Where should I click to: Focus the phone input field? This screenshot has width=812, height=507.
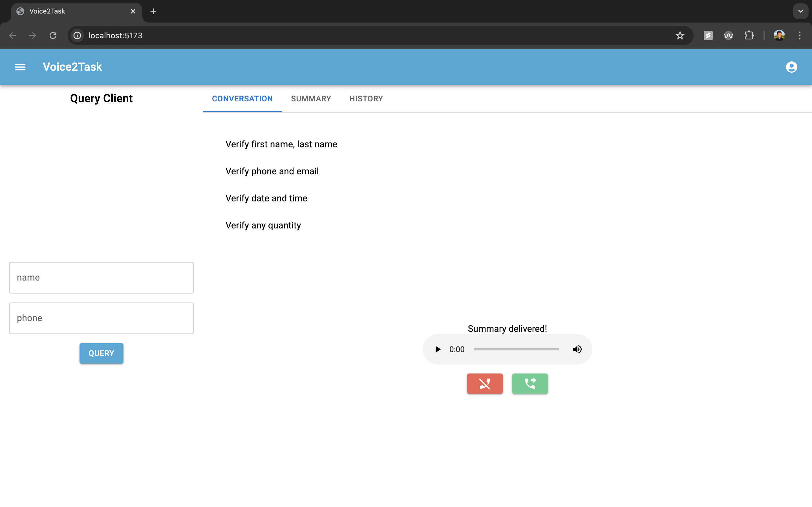pyautogui.click(x=101, y=318)
